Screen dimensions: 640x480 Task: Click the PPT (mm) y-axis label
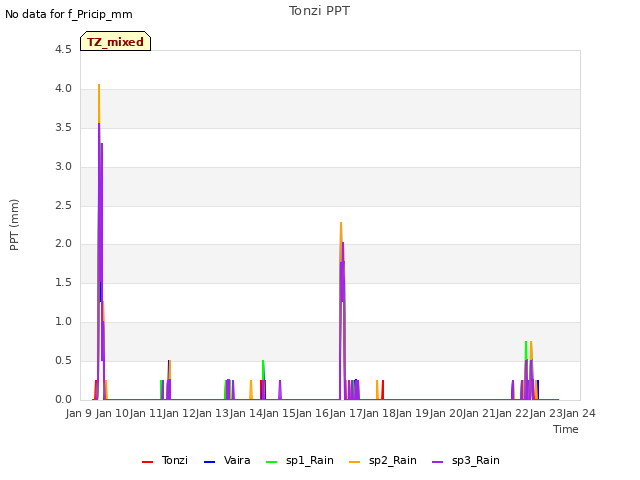[14, 224]
